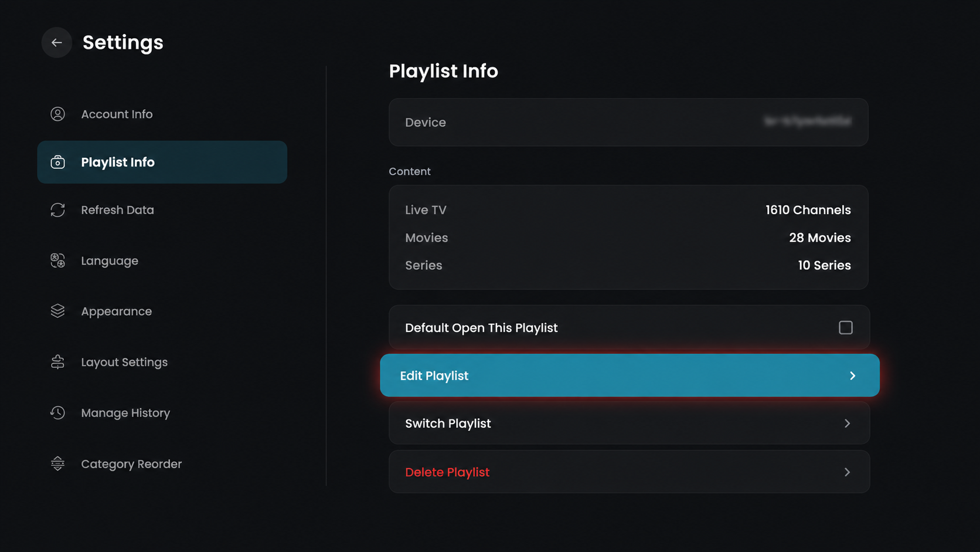Click the Device info row
Viewport: 980px width, 552px height.
(628, 122)
